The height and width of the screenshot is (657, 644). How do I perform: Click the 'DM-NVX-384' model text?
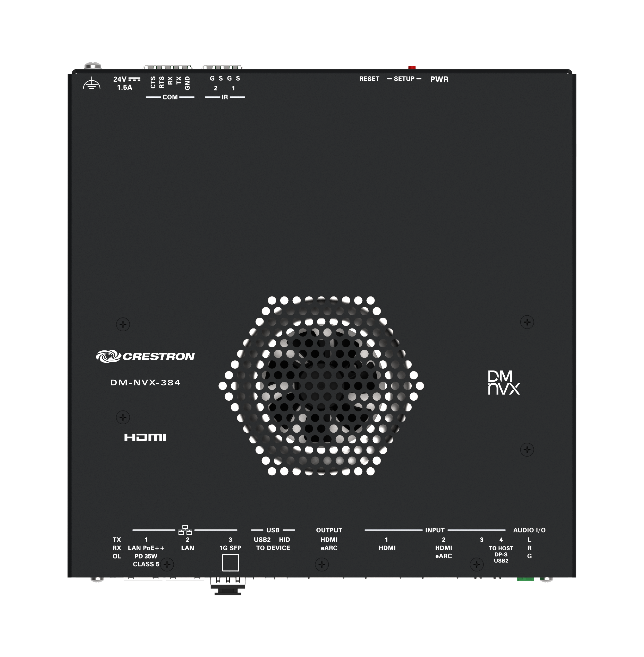point(146,383)
